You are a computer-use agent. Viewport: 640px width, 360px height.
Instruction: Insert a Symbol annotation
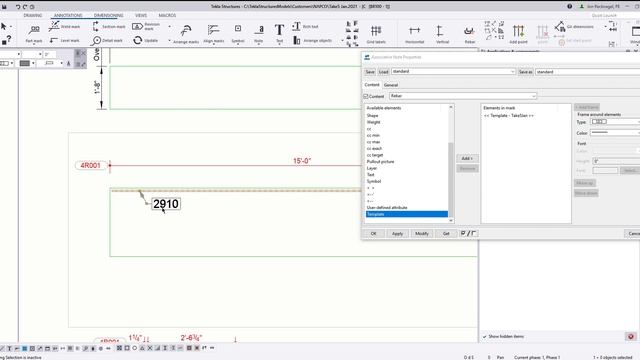(x=238, y=33)
